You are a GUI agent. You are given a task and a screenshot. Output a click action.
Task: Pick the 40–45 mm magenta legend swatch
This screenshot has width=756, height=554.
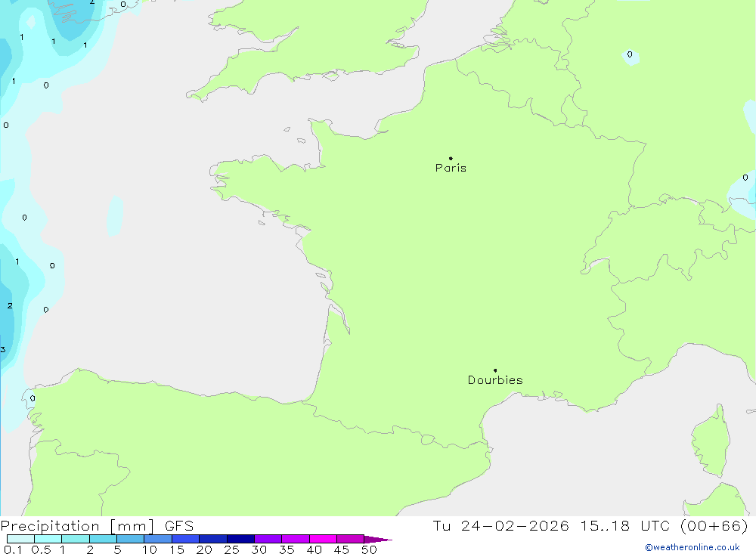[x=323, y=539]
